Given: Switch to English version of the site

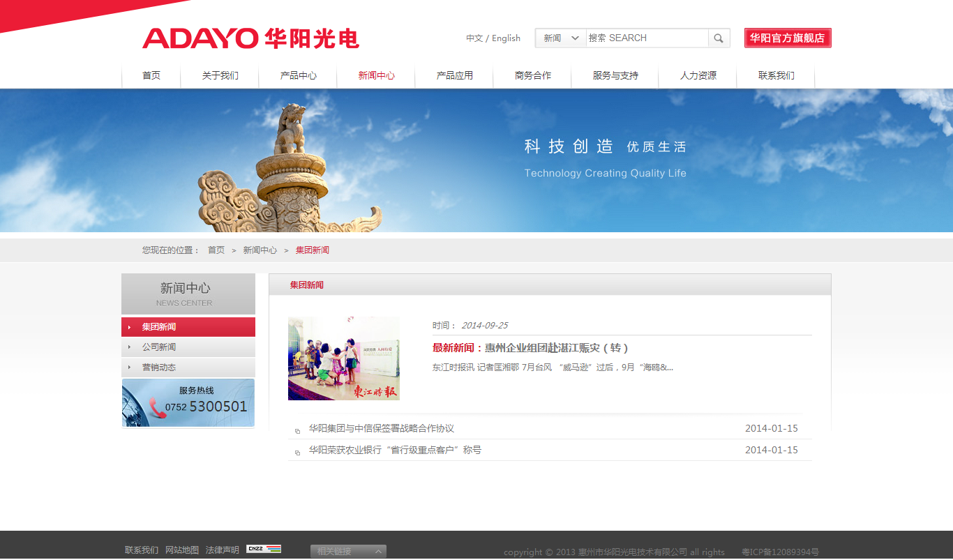Looking at the screenshot, I should coord(504,38).
